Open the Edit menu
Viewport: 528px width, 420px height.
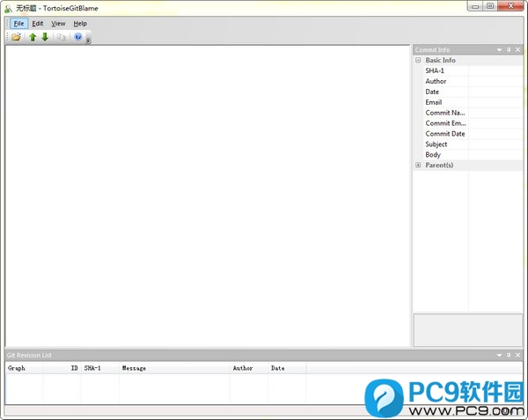(x=37, y=24)
